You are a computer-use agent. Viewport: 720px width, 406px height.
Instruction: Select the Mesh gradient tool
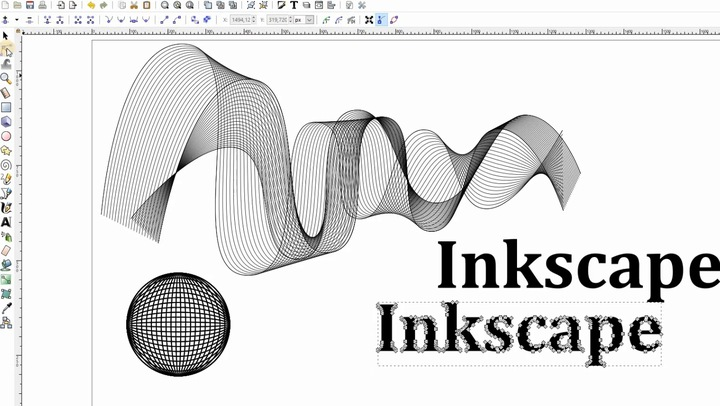click(6, 294)
